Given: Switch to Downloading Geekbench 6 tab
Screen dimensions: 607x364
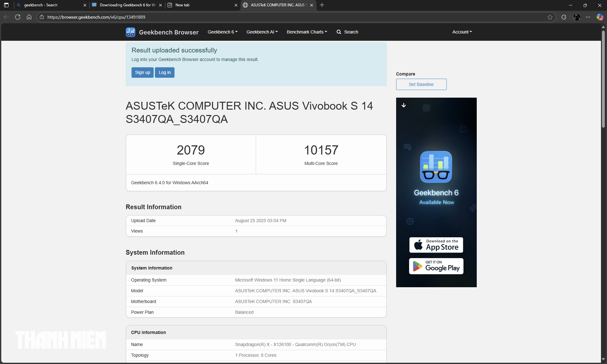Looking at the screenshot, I should point(126,5).
